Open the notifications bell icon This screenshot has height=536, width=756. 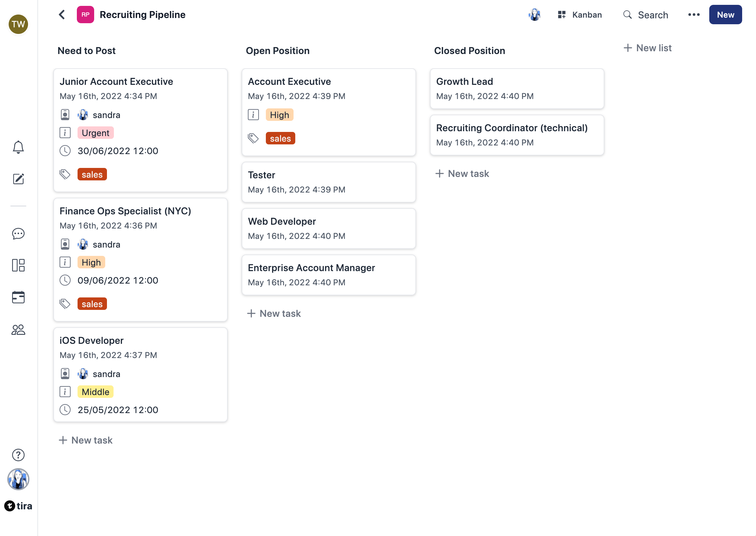click(18, 147)
